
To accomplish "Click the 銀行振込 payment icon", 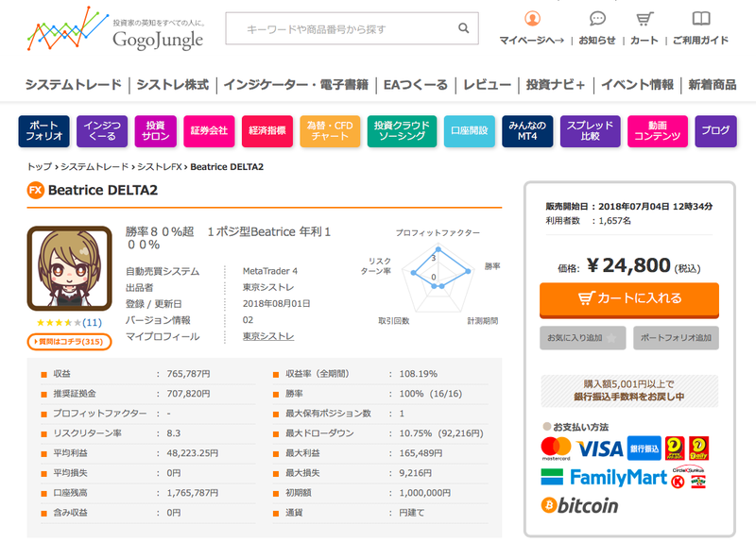I will [x=644, y=449].
